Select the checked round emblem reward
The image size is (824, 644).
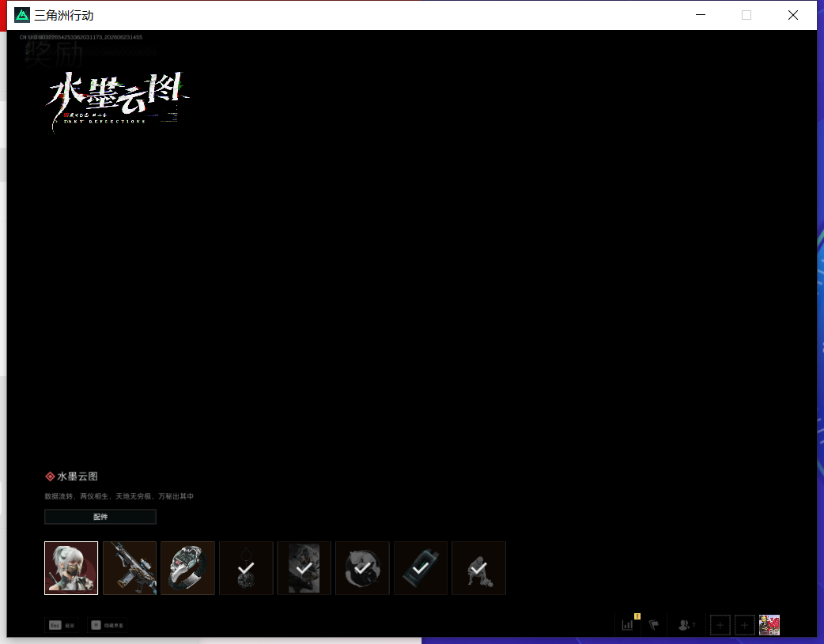coord(362,568)
